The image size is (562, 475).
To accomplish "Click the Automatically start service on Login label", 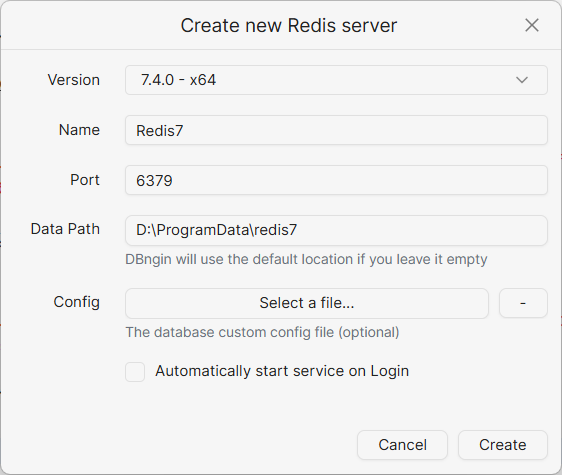I will click(282, 371).
